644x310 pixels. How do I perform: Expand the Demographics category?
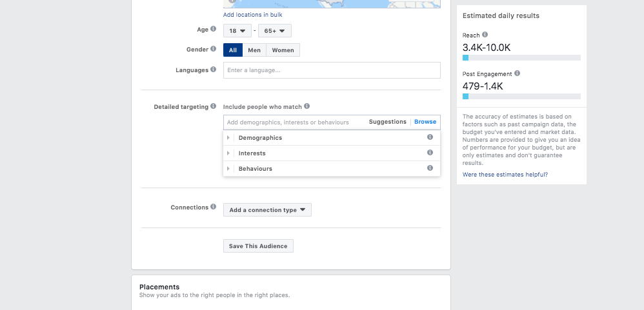click(332, 138)
